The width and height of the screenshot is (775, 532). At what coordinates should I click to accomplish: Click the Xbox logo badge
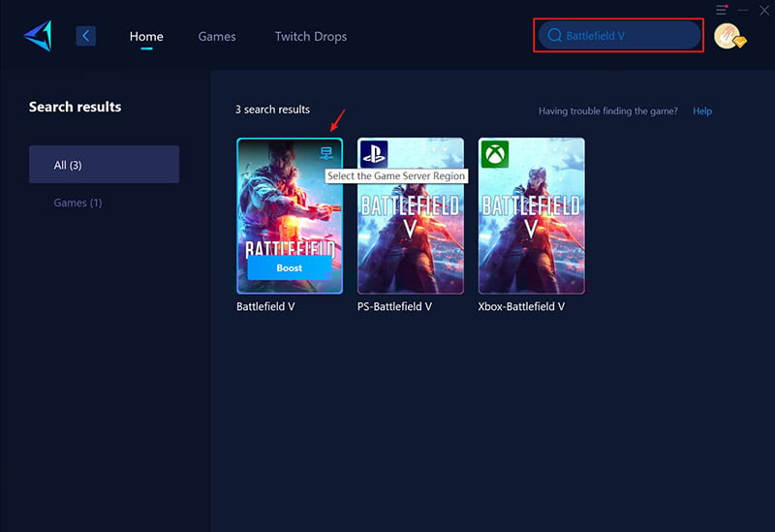click(495, 154)
